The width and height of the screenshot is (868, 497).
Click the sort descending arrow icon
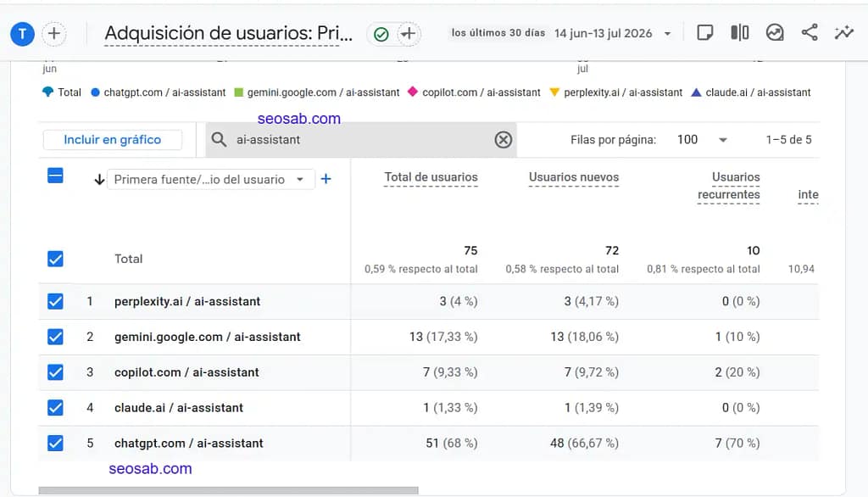pos(99,180)
